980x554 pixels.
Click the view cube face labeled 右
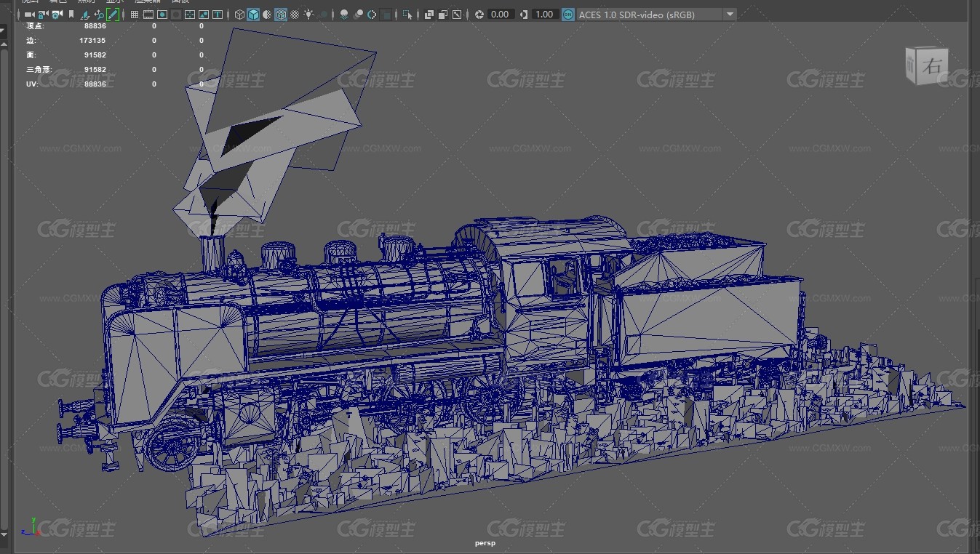(932, 65)
